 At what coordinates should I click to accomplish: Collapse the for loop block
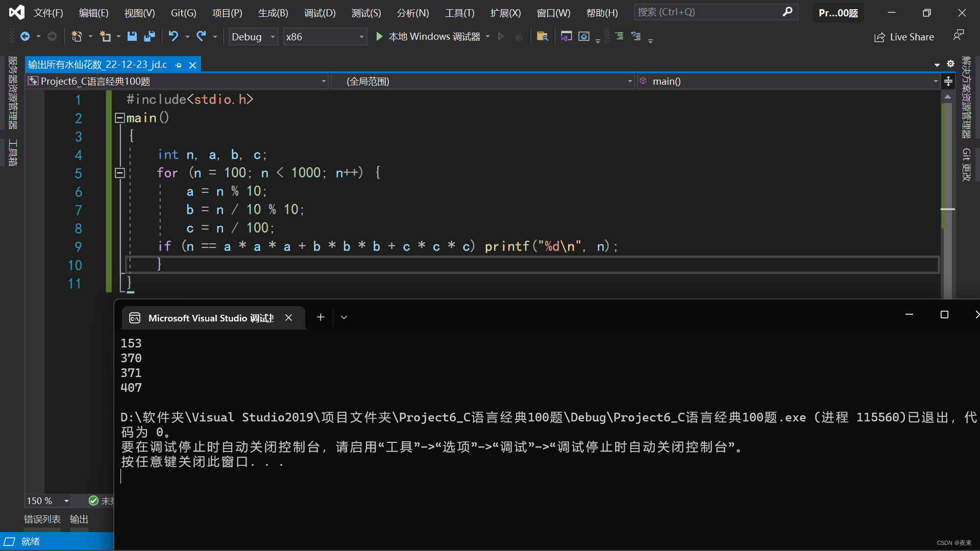(x=119, y=173)
